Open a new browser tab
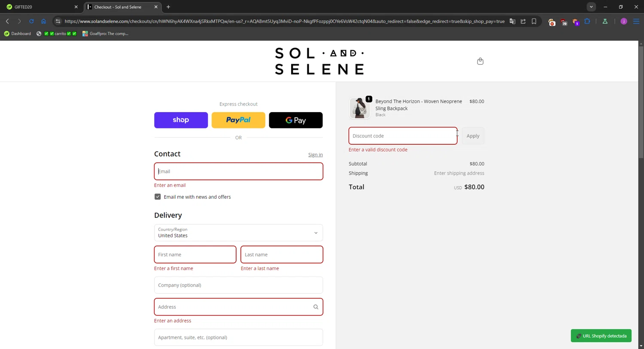 tap(168, 7)
